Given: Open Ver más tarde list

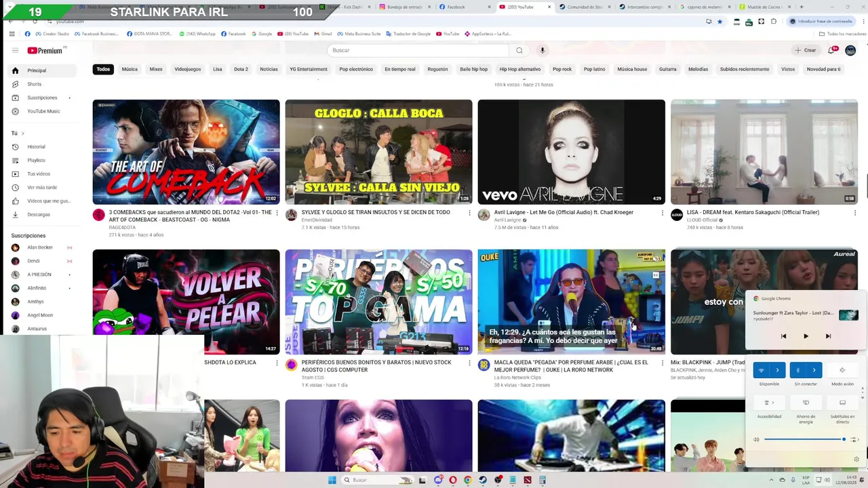Looking at the screenshot, I should (x=41, y=187).
